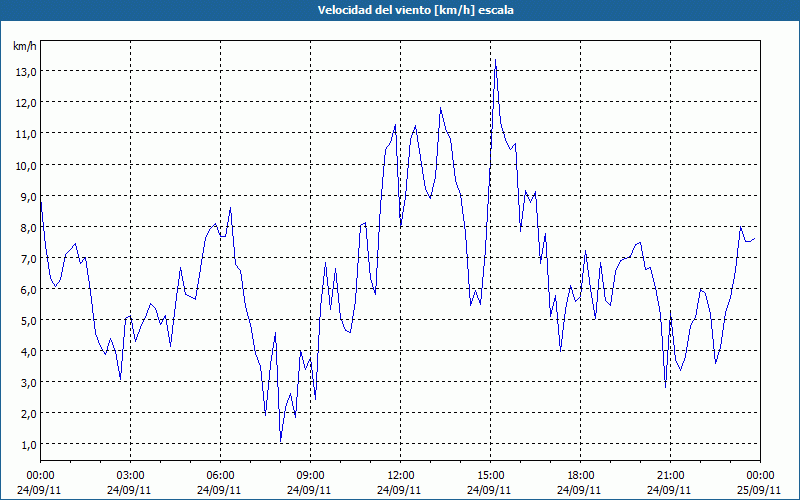Click the 7,0 y-axis label
This screenshot has width=800, height=500.
pyautogui.click(x=28, y=259)
